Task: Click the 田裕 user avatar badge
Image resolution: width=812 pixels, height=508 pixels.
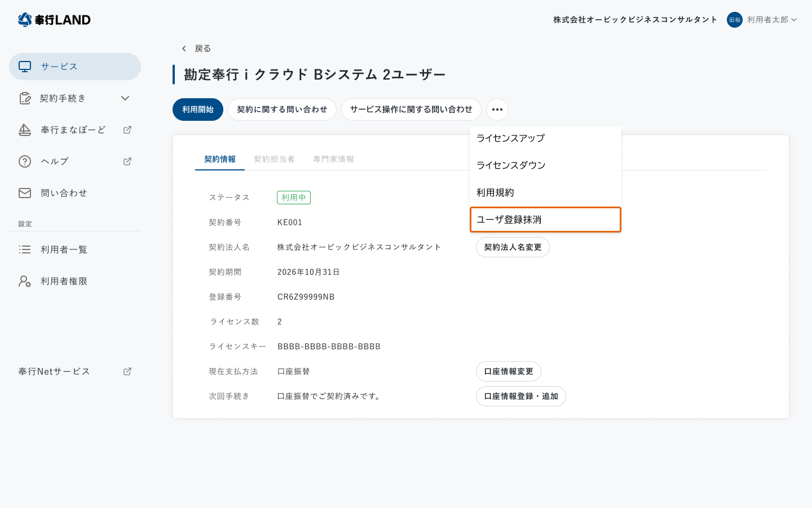Action: click(x=734, y=20)
